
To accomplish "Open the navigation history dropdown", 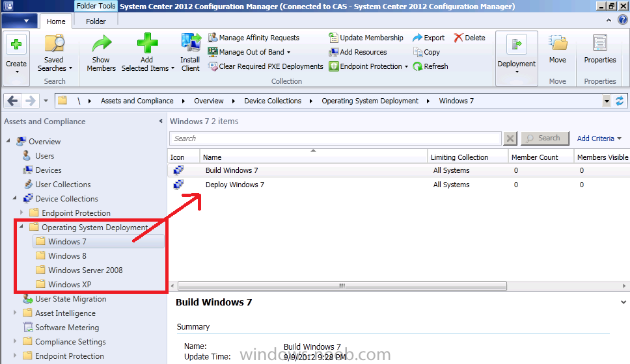I will [46, 101].
